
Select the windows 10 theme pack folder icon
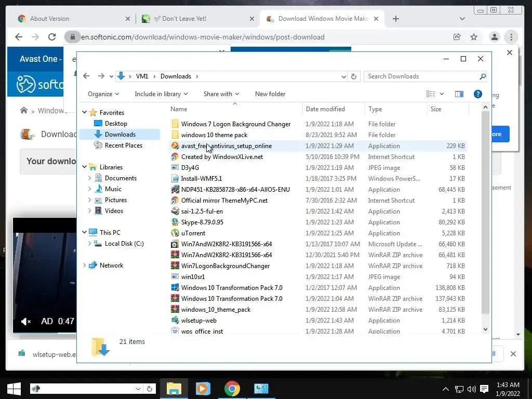[175, 135]
